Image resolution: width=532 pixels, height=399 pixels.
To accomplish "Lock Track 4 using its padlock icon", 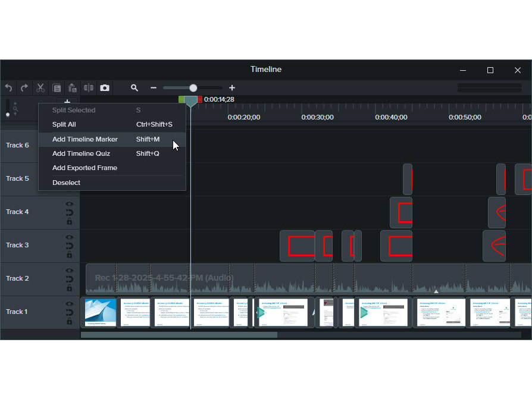I will (x=69, y=221).
